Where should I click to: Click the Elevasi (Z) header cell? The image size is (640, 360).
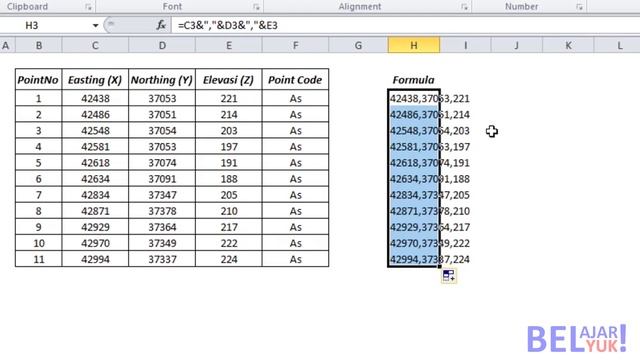(229, 80)
